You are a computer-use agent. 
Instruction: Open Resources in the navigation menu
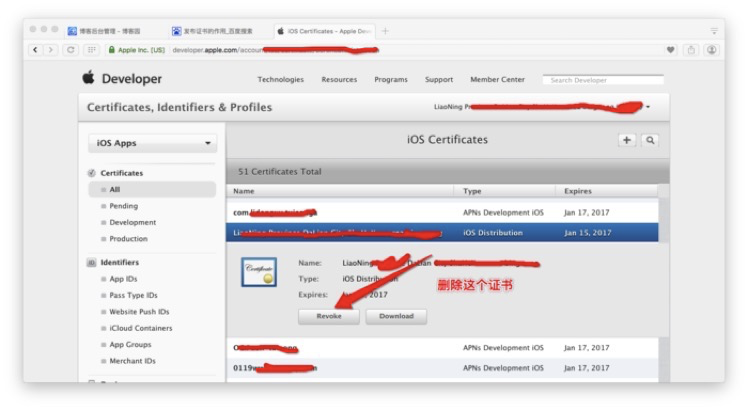click(339, 79)
